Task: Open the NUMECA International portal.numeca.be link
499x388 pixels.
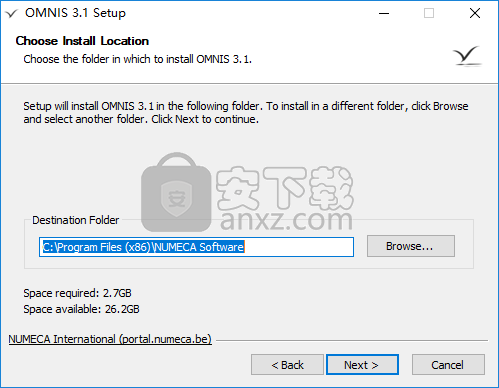Action: 110,339
